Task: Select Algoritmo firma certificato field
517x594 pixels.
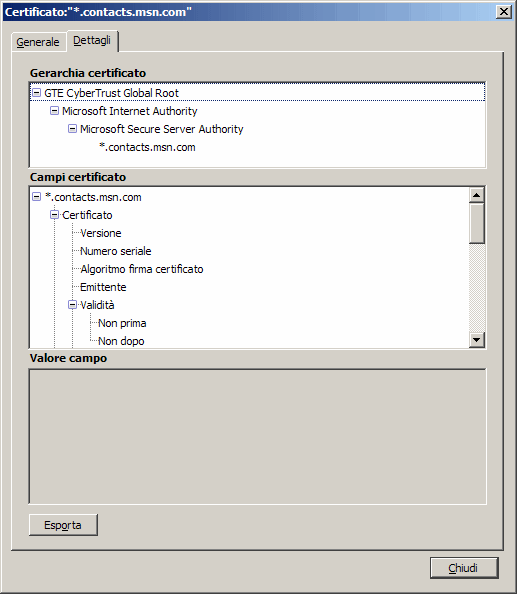Action: (142, 269)
